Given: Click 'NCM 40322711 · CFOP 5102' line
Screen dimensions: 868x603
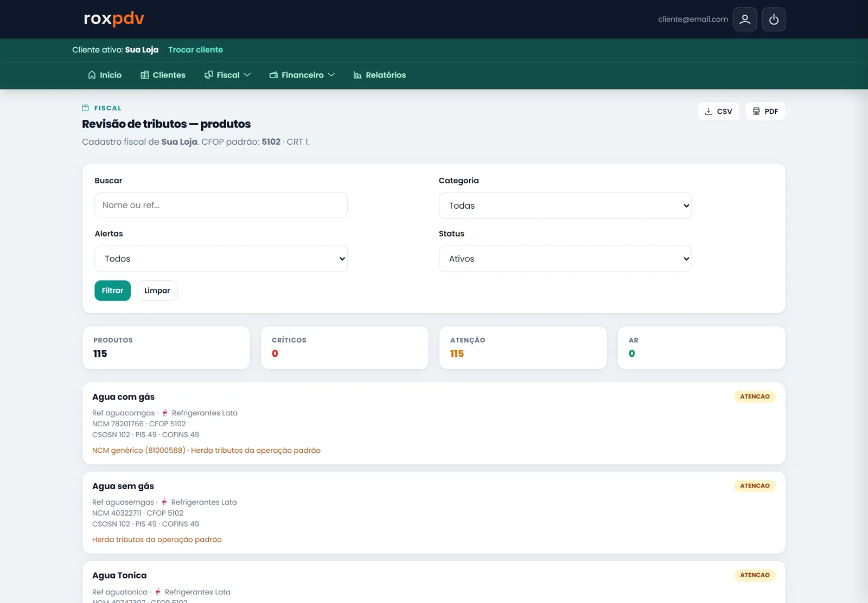Looking at the screenshot, I should 138,513.
